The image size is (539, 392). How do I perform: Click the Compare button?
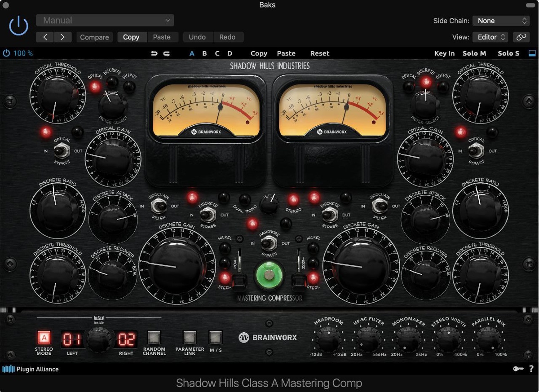94,37
